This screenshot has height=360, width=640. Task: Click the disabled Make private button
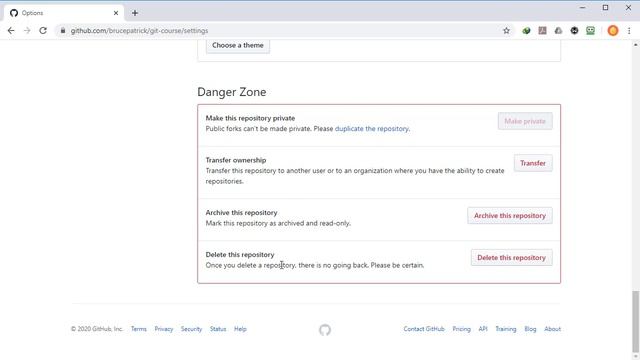coord(525,121)
